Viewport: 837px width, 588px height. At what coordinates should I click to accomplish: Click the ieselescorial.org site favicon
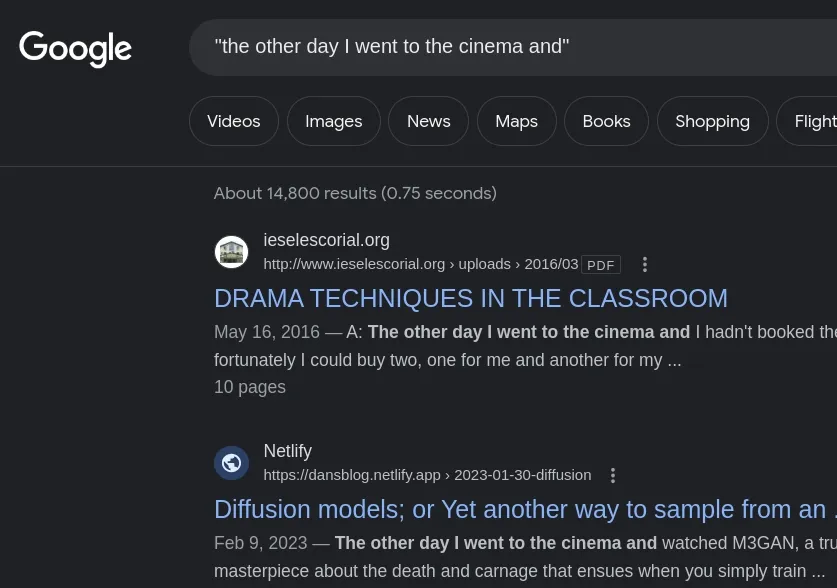click(231, 252)
